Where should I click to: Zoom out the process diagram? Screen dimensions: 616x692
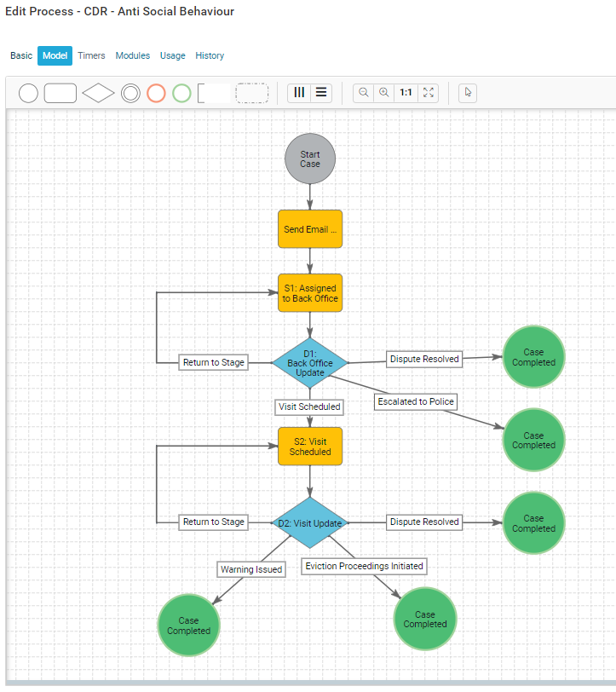point(364,93)
